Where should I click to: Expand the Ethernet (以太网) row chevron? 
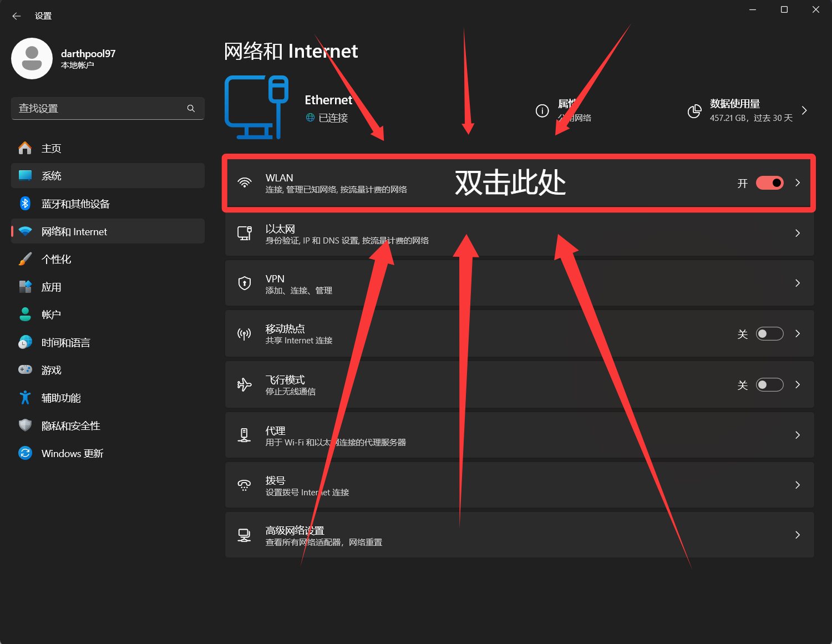pos(797,234)
